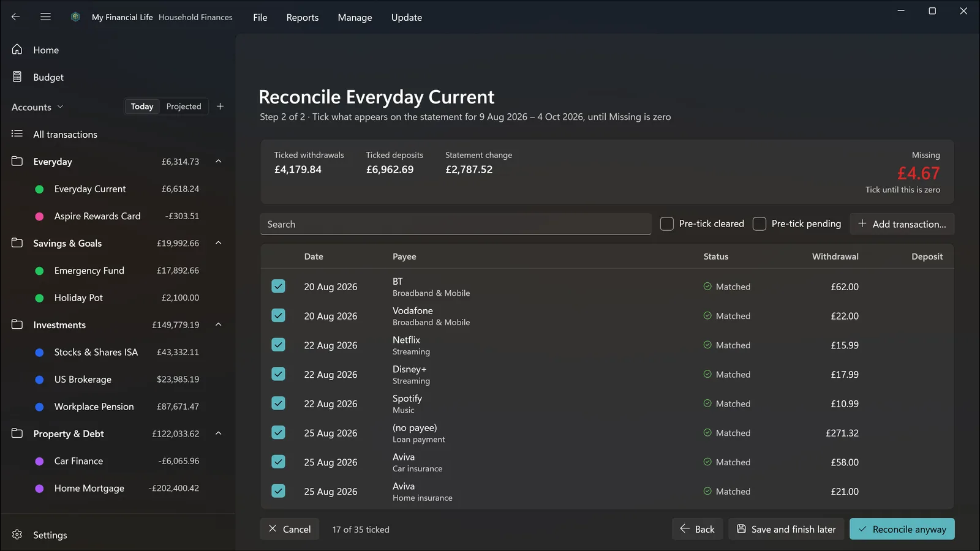Select the Home Mortgage account
This screenshot has width=980, height=551.
118,488
